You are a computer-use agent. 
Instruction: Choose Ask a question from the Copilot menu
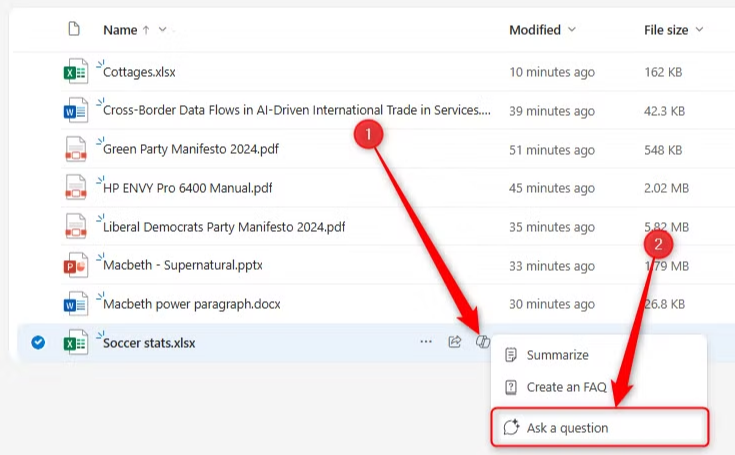coord(600,427)
